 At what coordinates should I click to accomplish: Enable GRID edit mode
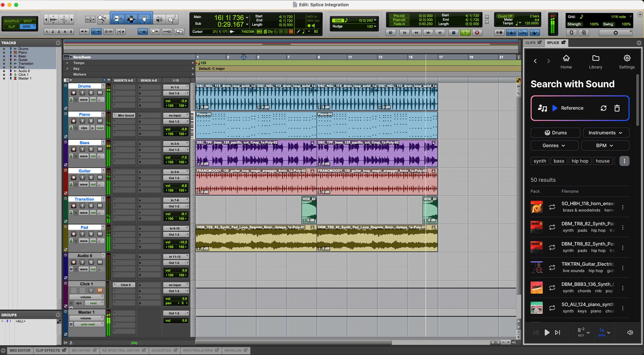click(27, 26)
